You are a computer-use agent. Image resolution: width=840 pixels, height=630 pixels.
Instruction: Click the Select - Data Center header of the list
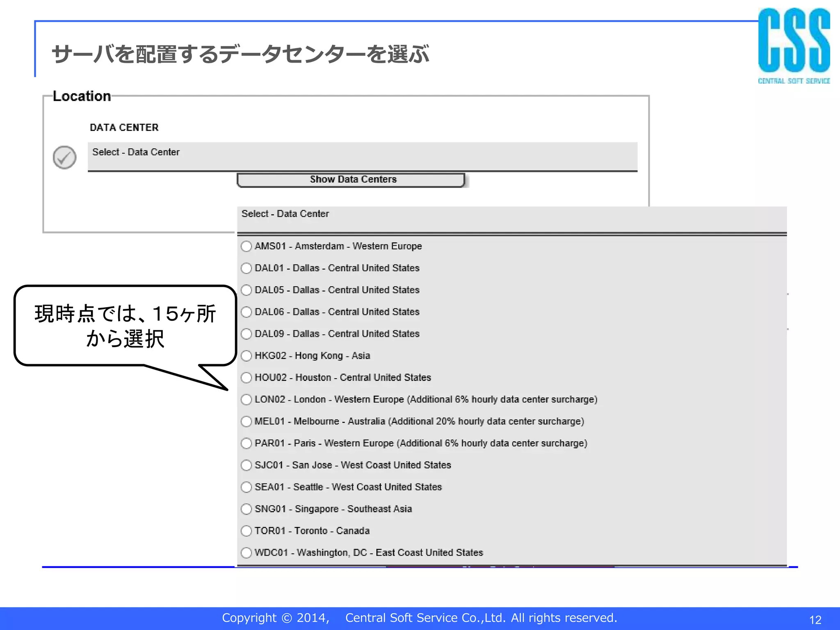512,220
